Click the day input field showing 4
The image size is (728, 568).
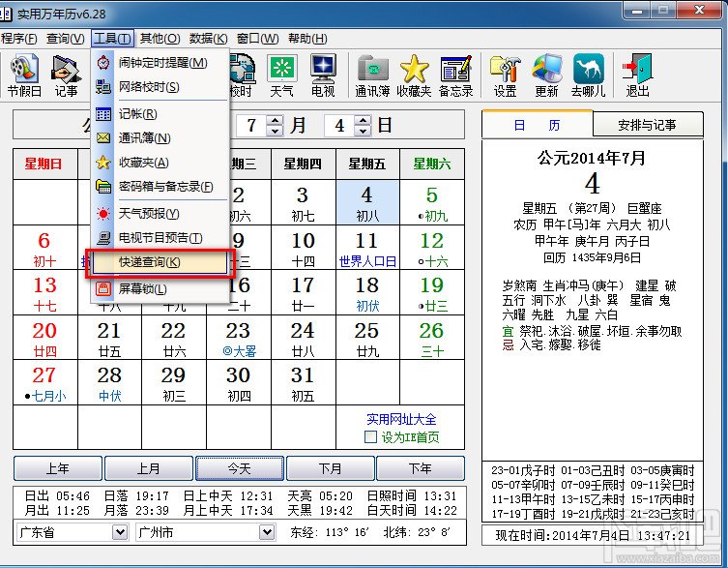340,126
